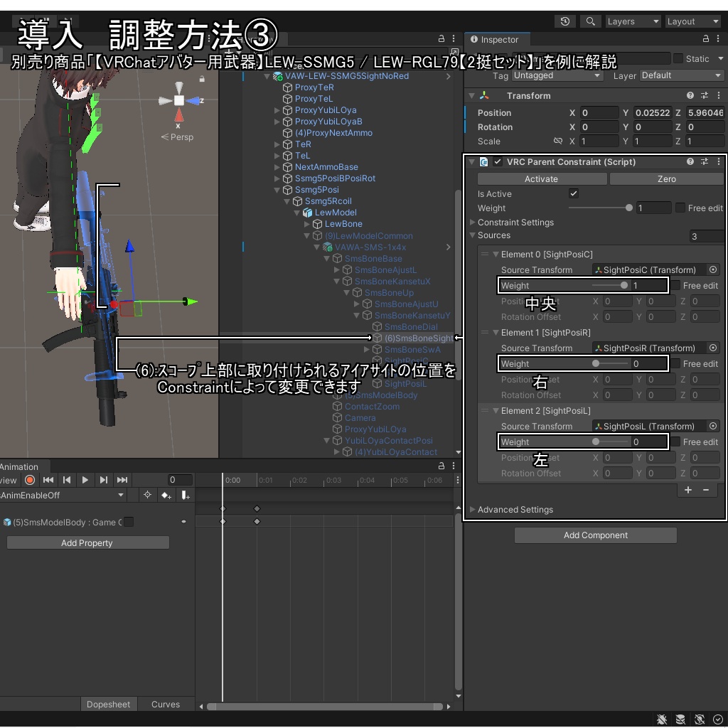Image resolution: width=728 pixels, height=728 pixels.
Task: Toggle the Static checkbox
Action: [678, 58]
